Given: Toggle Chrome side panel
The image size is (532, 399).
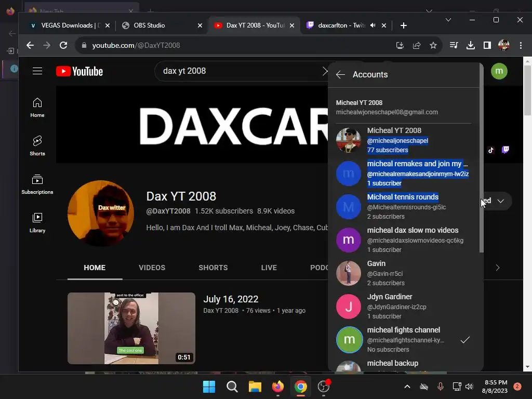Looking at the screenshot, I should click(487, 45).
